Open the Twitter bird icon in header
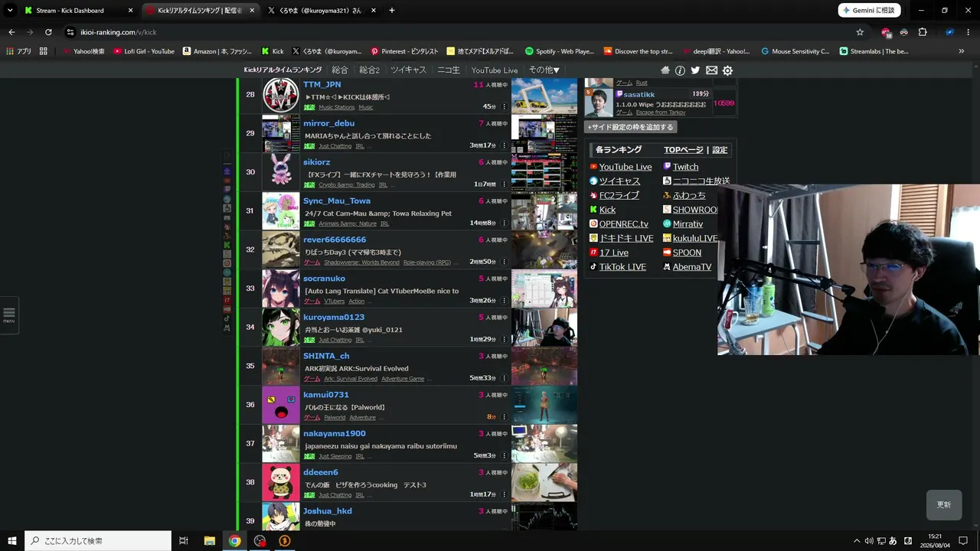 [x=695, y=70]
